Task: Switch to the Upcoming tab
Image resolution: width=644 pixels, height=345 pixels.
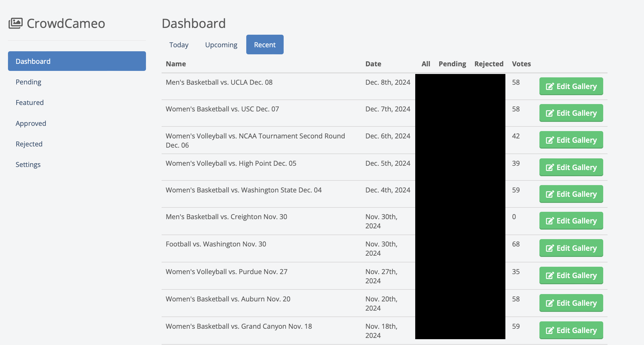Action: (221, 45)
